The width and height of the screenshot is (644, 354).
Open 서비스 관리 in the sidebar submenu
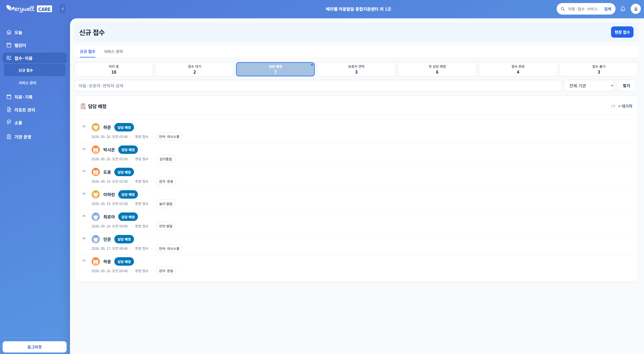pos(34,83)
